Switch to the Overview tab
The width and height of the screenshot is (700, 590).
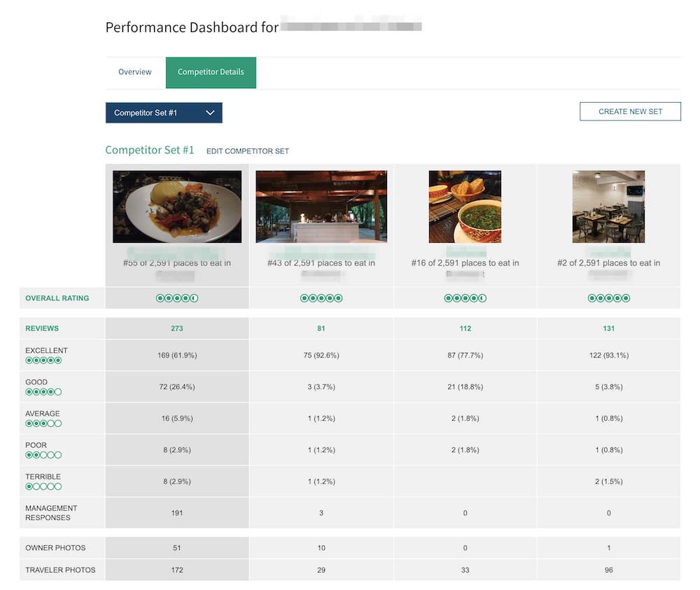pos(135,72)
